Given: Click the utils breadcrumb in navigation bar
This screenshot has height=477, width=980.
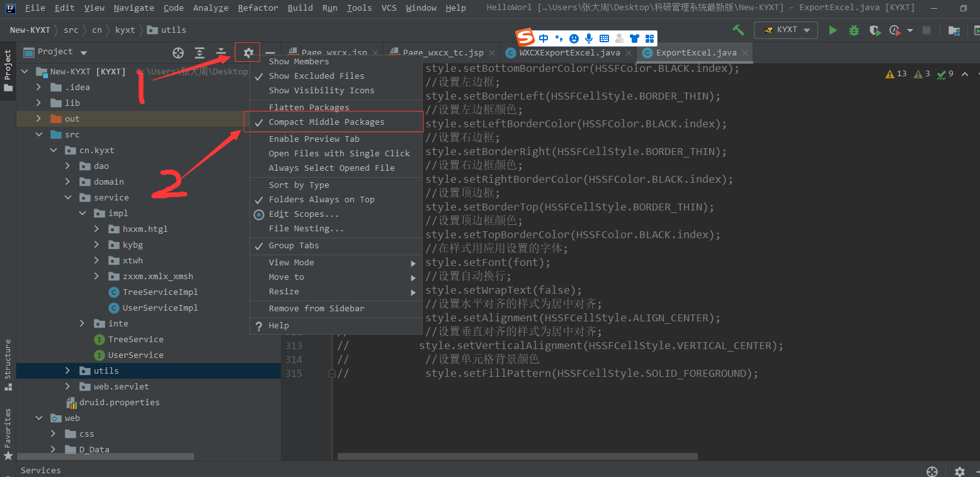Looking at the screenshot, I should (x=167, y=30).
